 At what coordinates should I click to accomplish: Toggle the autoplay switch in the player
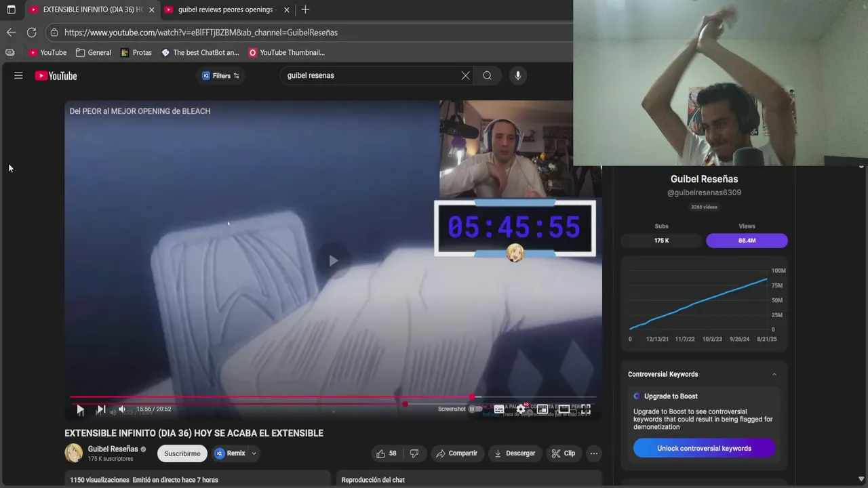(x=475, y=409)
